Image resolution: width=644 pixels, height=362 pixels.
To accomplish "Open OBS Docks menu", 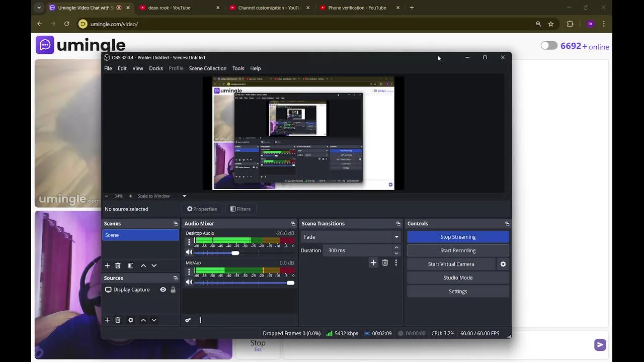I will (156, 68).
